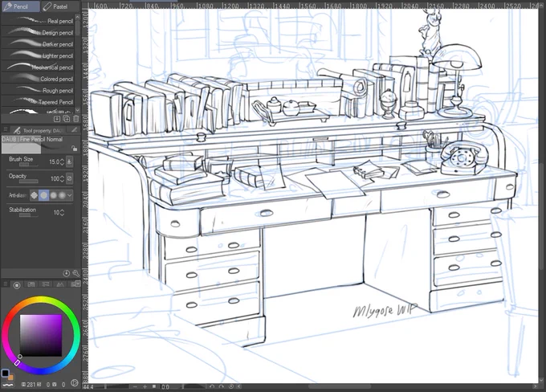
Task: Open the color palette panel menu
Action: (x=6, y=284)
